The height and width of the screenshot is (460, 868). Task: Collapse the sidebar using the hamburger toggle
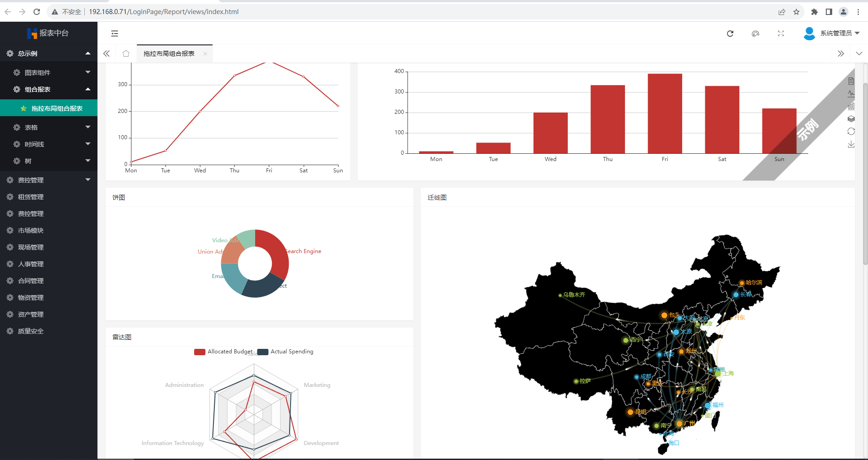114,33
